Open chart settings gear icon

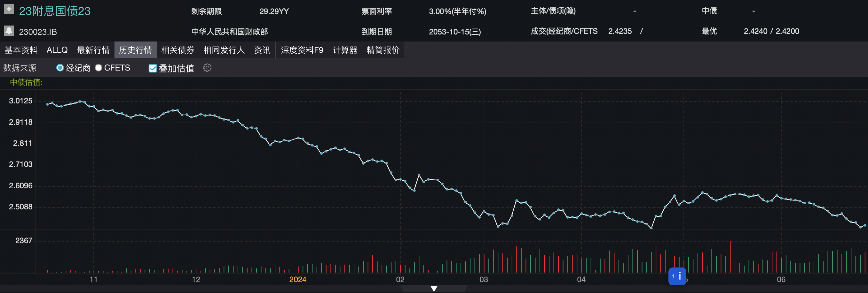pos(207,68)
